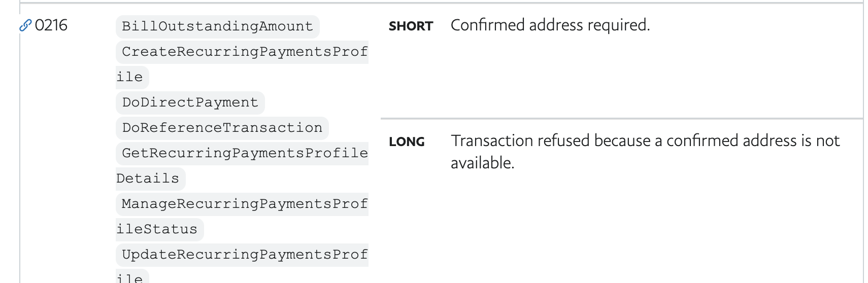Click the DoReferenceTransaction code tag
Image resolution: width=868 pixels, height=283 pixels.
[x=222, y=128]
